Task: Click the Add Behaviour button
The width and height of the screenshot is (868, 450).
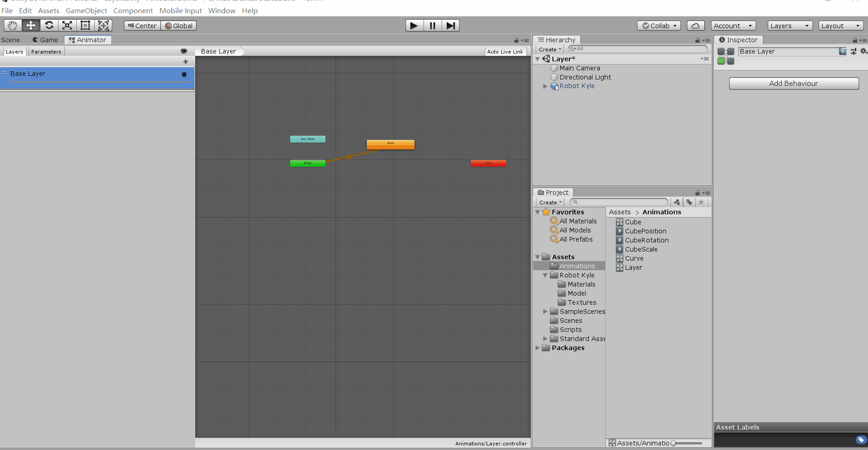Action: click(794, 84)
